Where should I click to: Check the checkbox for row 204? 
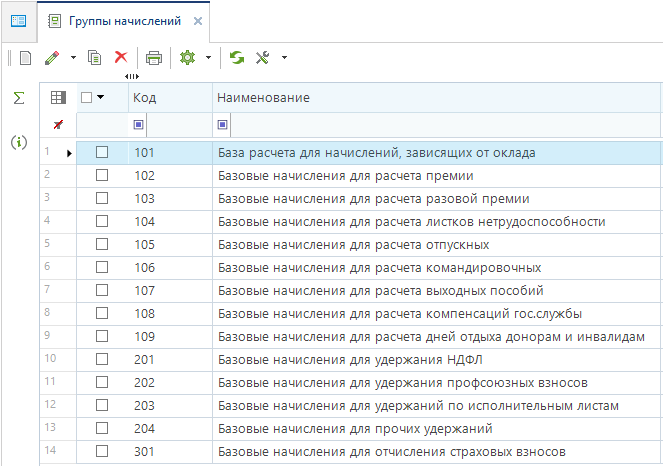click(102, 428)
